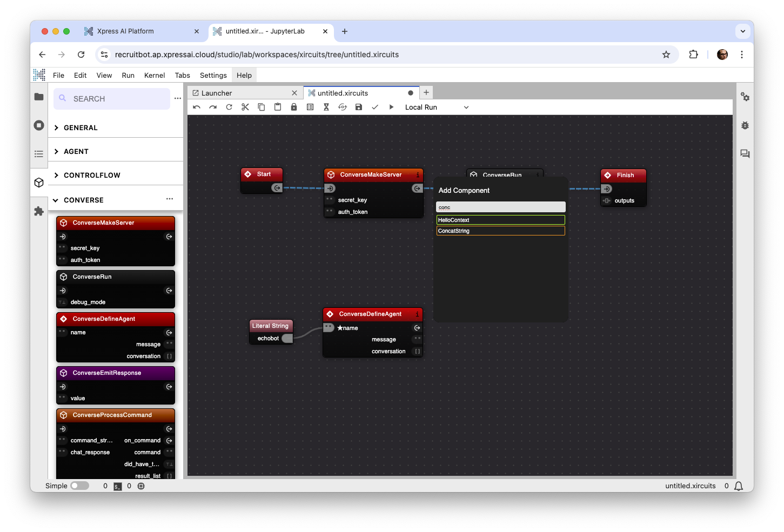The width and height of the screenshot is (784, 532).
Task: Click the browser reload button
Action: pyautogui.click(x=81, y=55)
